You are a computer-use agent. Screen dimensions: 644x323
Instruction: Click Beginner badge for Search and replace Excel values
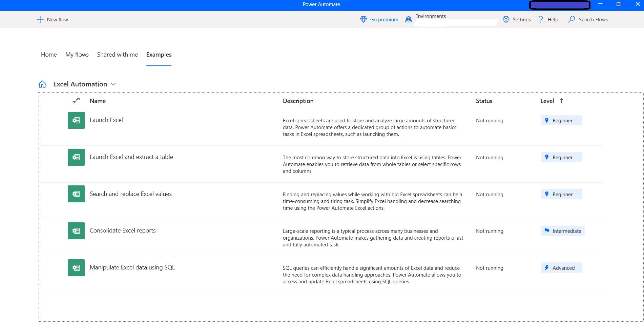tap(561, 194)
